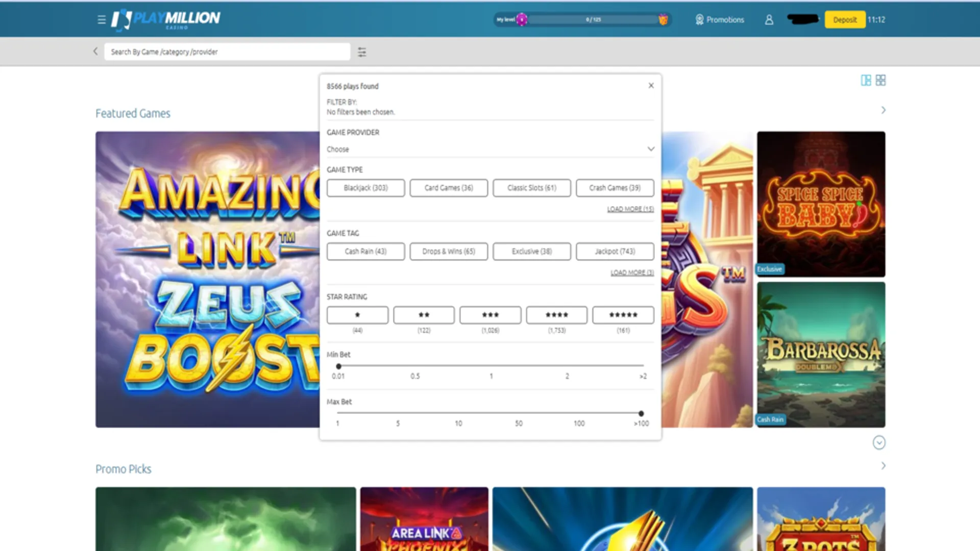980x551 pixels.
Task: Toggle the filter sliders icon
Action: [x=362, y=52]
